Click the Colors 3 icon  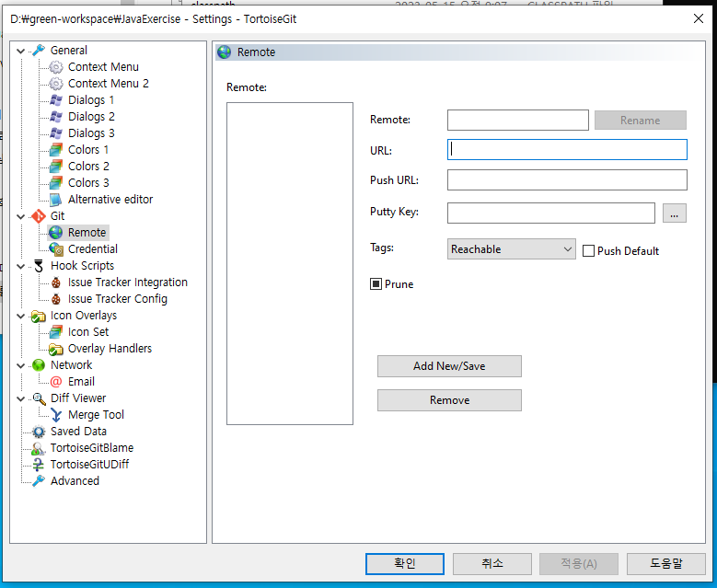[x=56, y=183]
